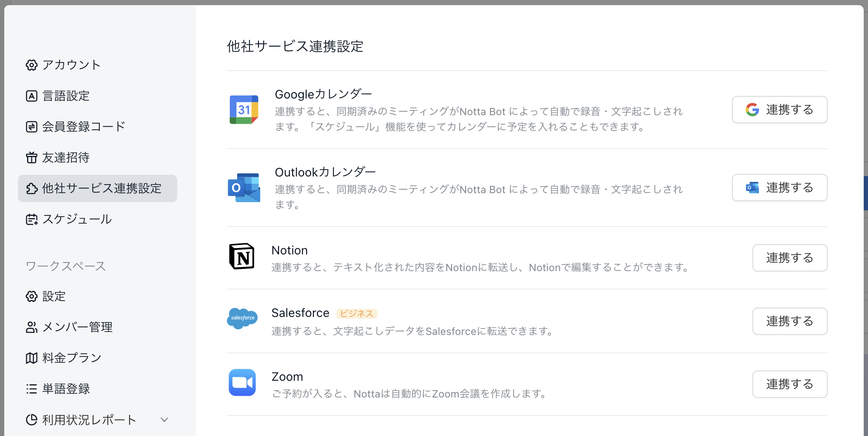Expand the 利用状況レポート section chevron
This screenshot has height=436, width=868.
[164, 420]
